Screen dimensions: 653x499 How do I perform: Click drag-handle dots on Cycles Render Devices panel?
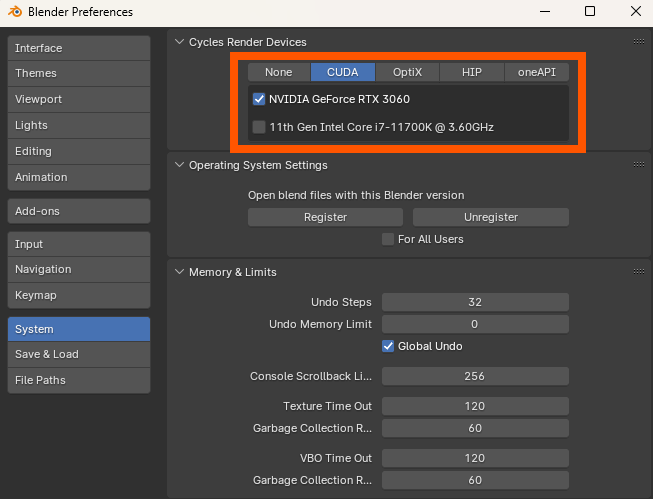pos(638,42)
